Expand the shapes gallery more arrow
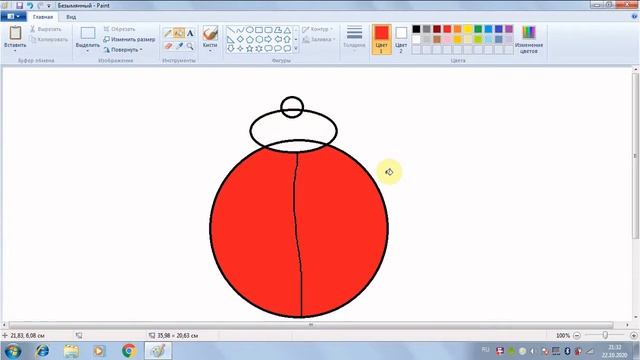Image resolution: width=640 pixels, height=360 pixels. [x=296, y=49]
